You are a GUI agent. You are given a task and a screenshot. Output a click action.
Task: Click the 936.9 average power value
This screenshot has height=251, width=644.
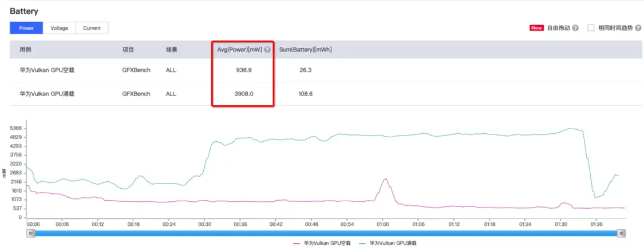[244, 70]
